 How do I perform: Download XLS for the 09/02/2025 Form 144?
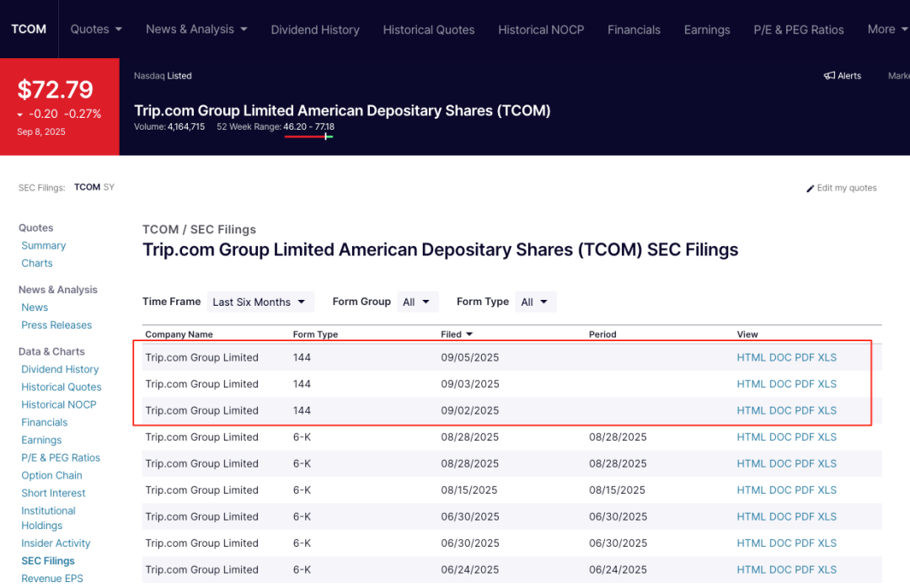pyautogui.click(x=827, y=410)
